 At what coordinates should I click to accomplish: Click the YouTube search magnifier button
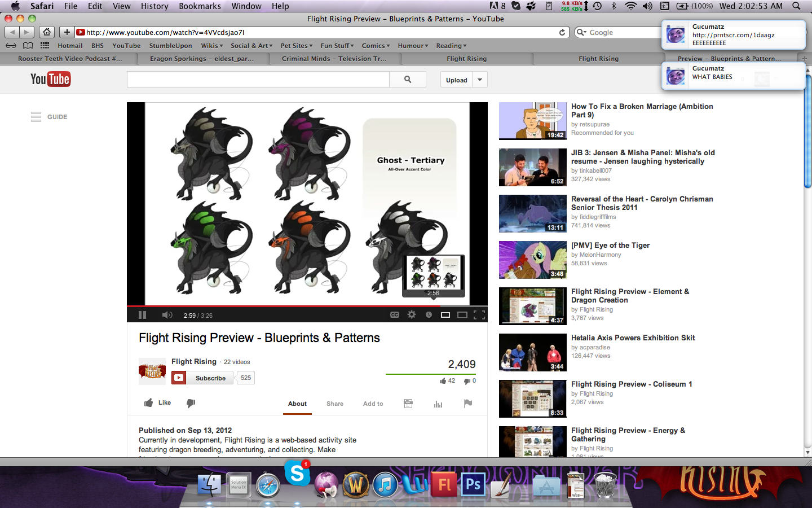408,80
